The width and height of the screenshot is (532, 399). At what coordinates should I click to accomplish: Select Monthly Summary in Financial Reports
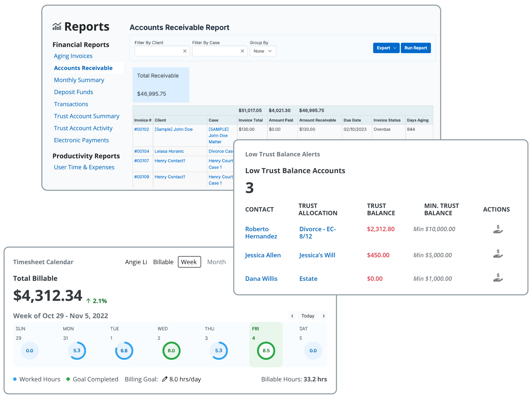(79, 80)
